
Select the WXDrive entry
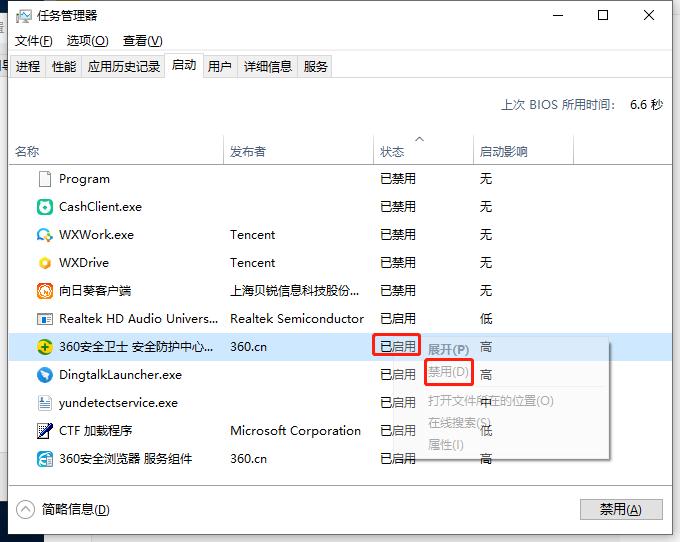pos(84,263)
